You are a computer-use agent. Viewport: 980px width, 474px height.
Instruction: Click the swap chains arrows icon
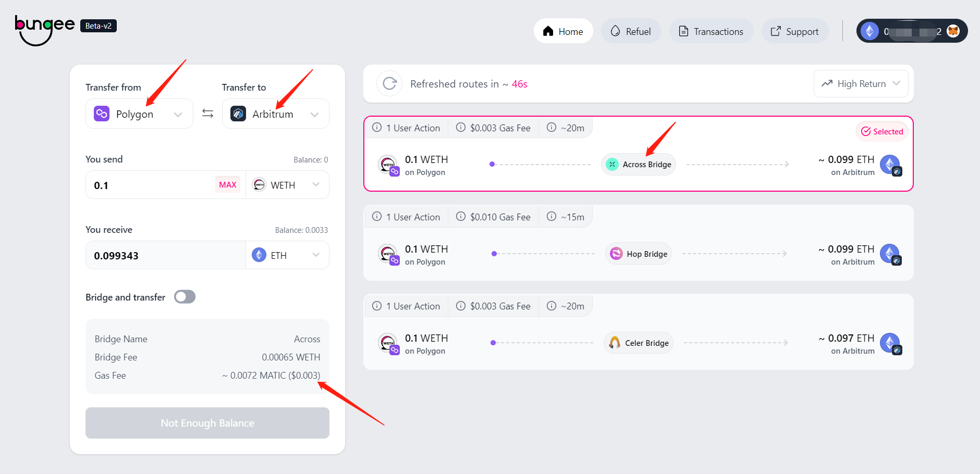point(207,114)
